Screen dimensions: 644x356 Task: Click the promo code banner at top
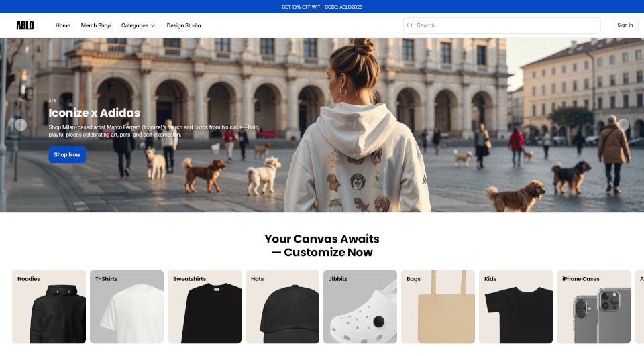tap(322, 7)
